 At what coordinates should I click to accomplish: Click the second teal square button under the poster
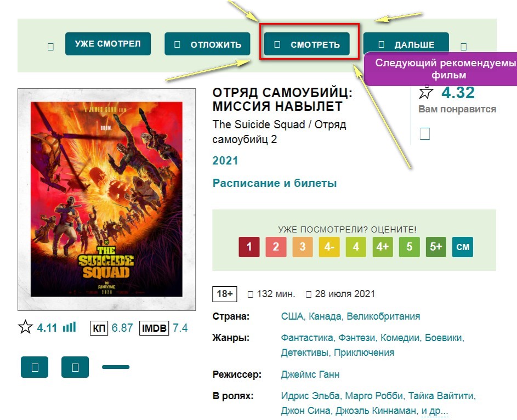pos(75,367)
